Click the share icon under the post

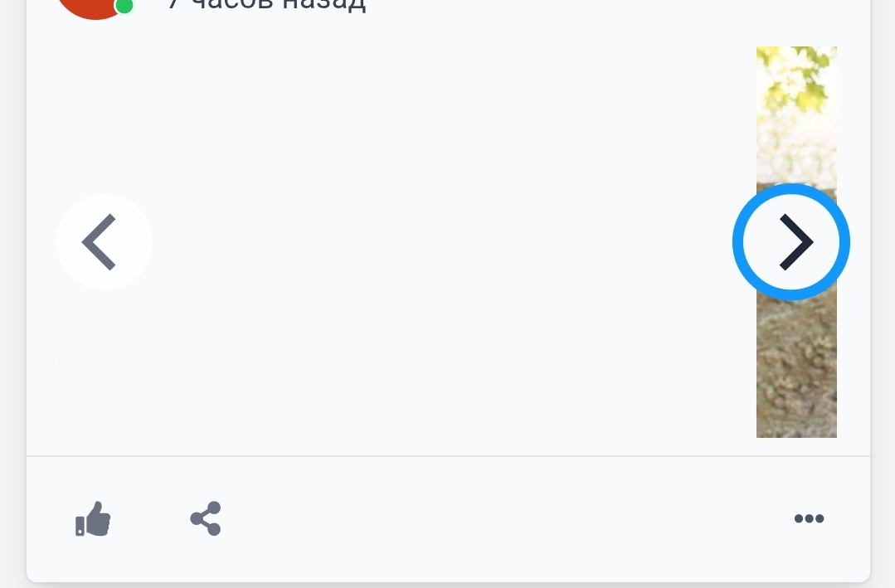[206, 519]
